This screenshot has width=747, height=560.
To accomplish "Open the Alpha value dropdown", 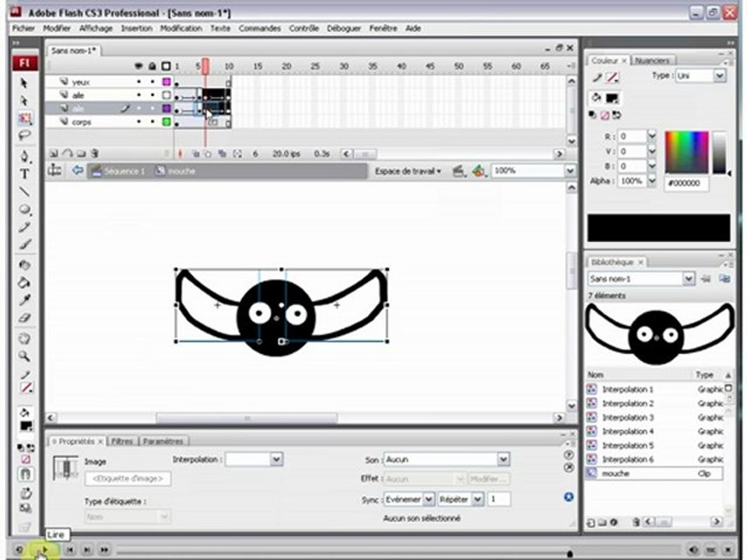I will [652, 181].
